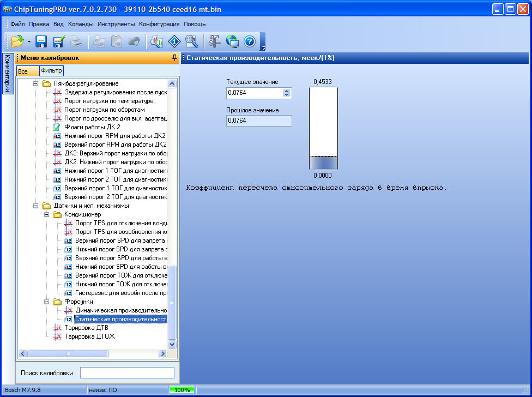Click the blue question mark help icon

249,41
